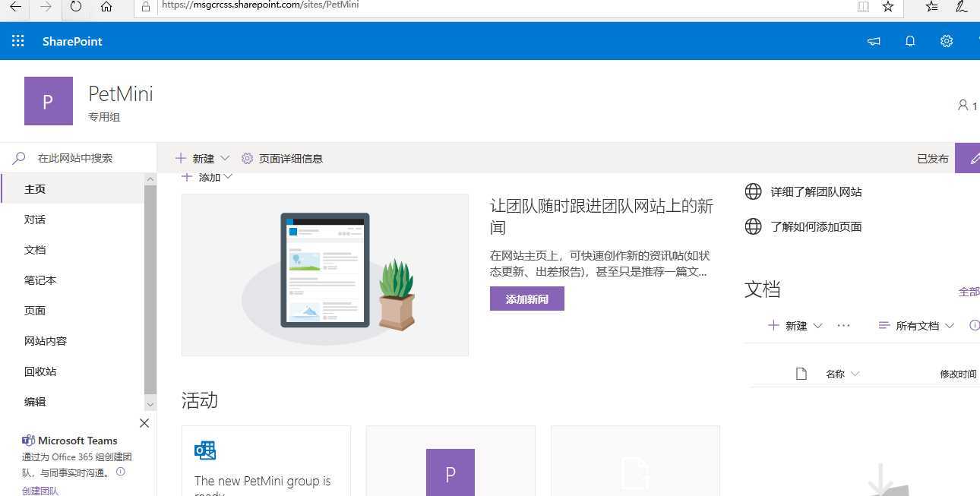
Task: Click the purple edit pencil icon
Action: click(x=975, y=158)
